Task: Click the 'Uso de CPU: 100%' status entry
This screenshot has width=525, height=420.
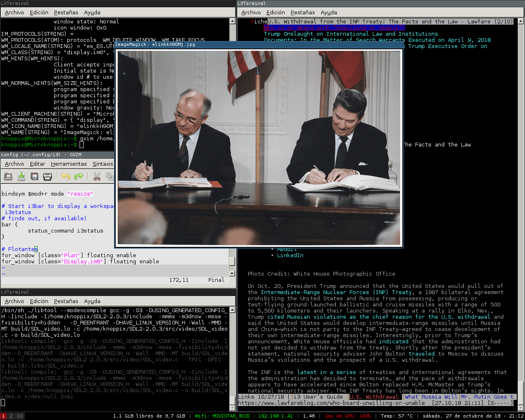Action: click(348, 416)
